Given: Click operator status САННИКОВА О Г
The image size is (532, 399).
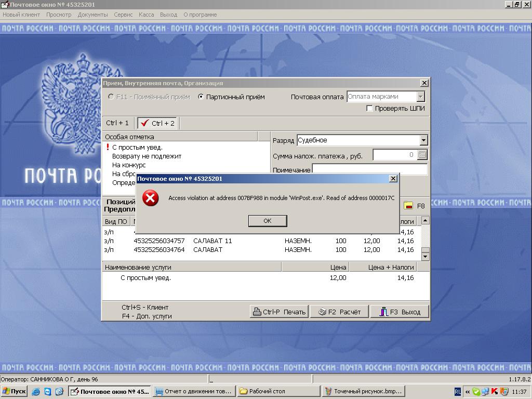Looking at the screenshot, I should pos(49,379).
